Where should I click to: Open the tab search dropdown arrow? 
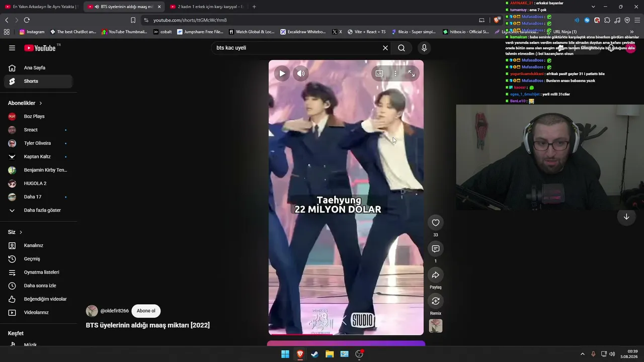(x=593, y=7)
